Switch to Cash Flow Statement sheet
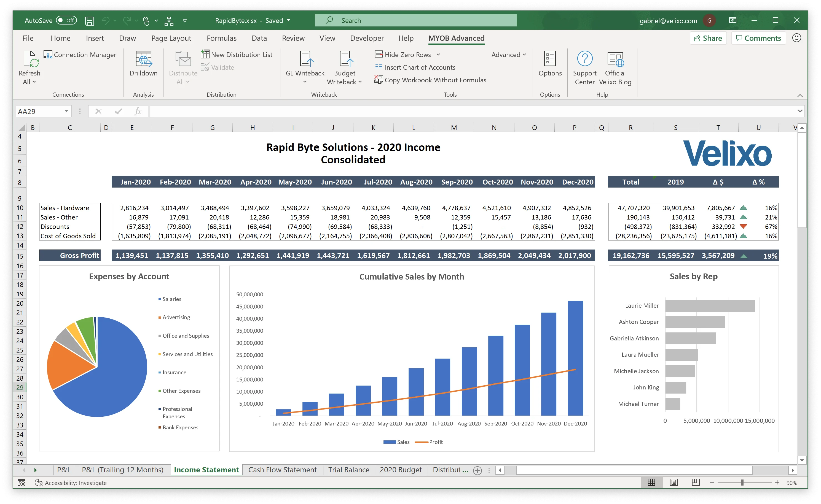 [282, 470]
